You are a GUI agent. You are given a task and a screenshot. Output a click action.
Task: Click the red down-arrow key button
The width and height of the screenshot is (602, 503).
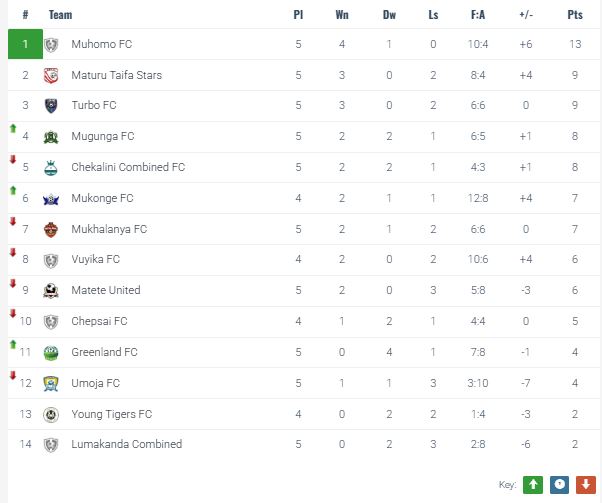point(586,484)
